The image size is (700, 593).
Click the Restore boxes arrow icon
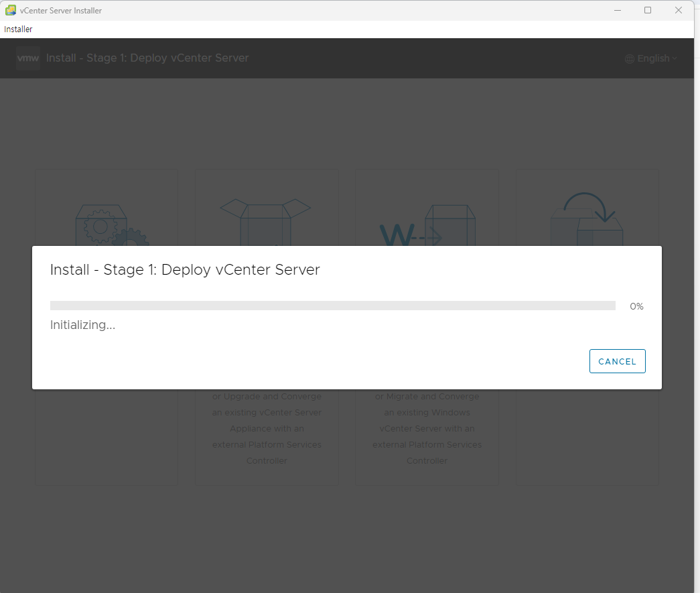pos(587,219)
